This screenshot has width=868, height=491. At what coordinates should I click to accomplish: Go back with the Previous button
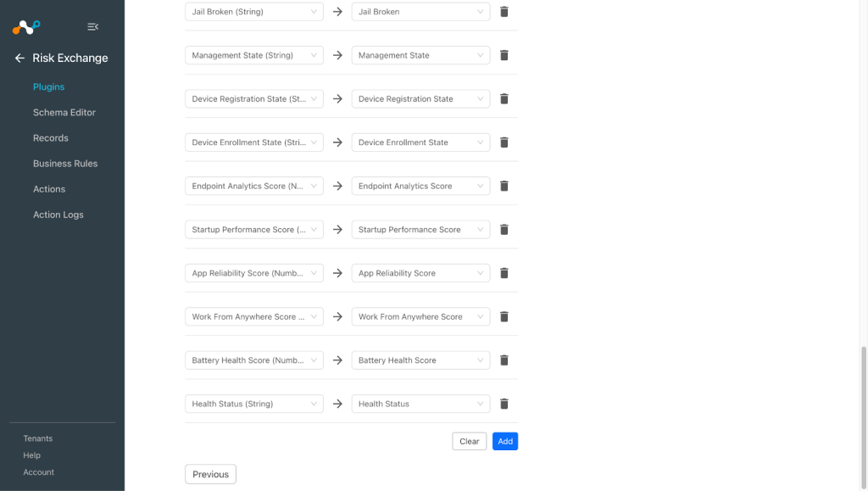pyautogui.click(x=210, y=474)
